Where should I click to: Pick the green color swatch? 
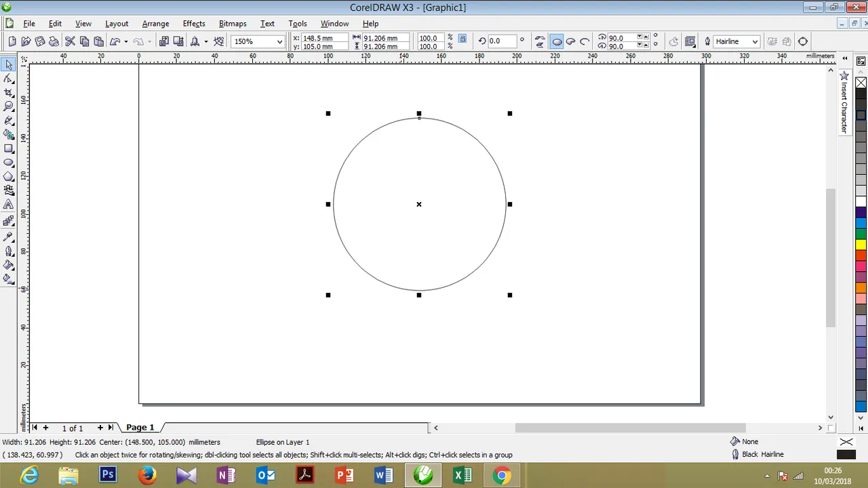point(861,234)
